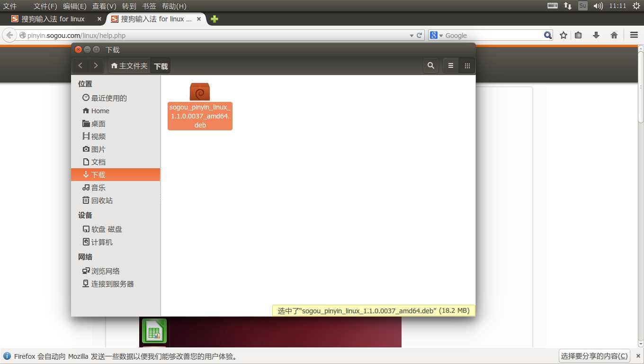Click 选择要分享的内容(C) button
The height and width of the screenshot is (364, 644).
click(595, 356)
